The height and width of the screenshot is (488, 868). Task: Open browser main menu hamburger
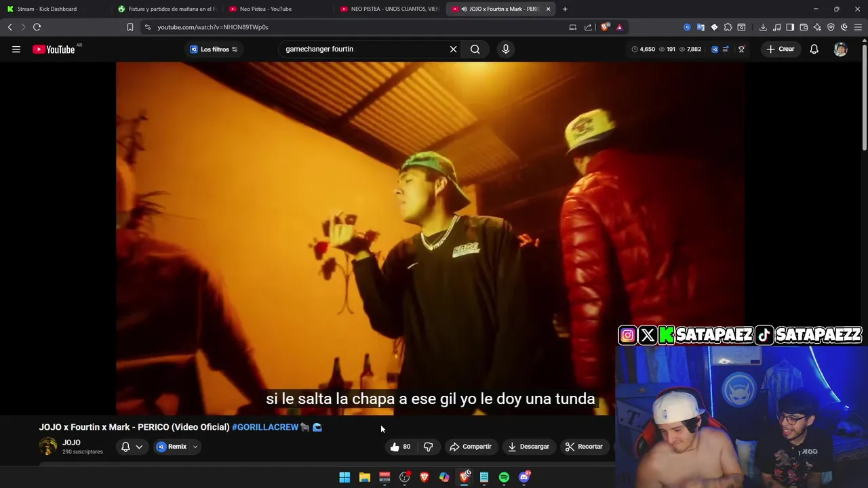tap(858, 27)
